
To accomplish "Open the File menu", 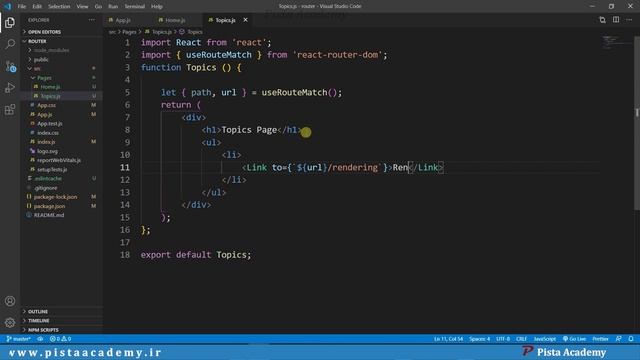I will tap(22, 7).
